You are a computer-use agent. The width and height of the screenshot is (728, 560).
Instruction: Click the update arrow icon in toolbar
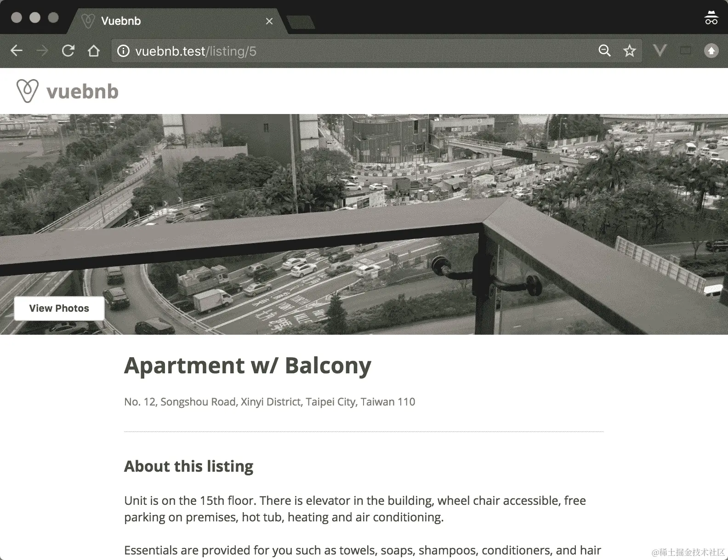click(711, 51)
